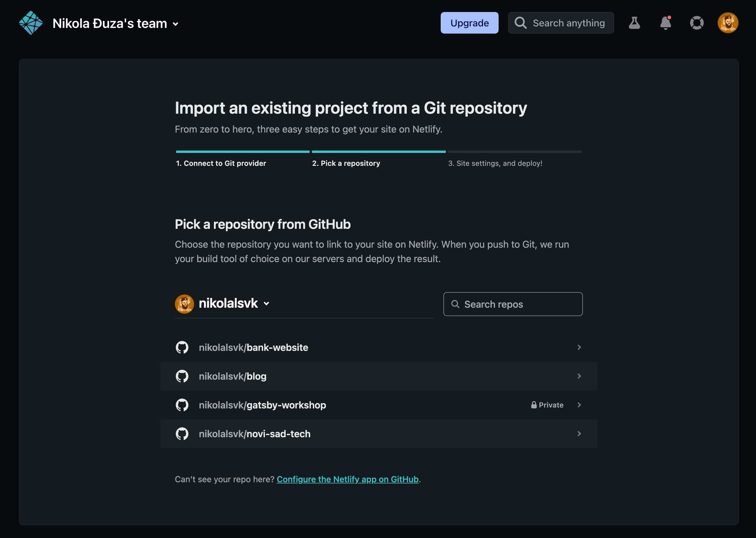The width and height of the screenshot is (756, 538).
Task: Open the Netlify Labs flask icon
Action: (x=634, y=23)
